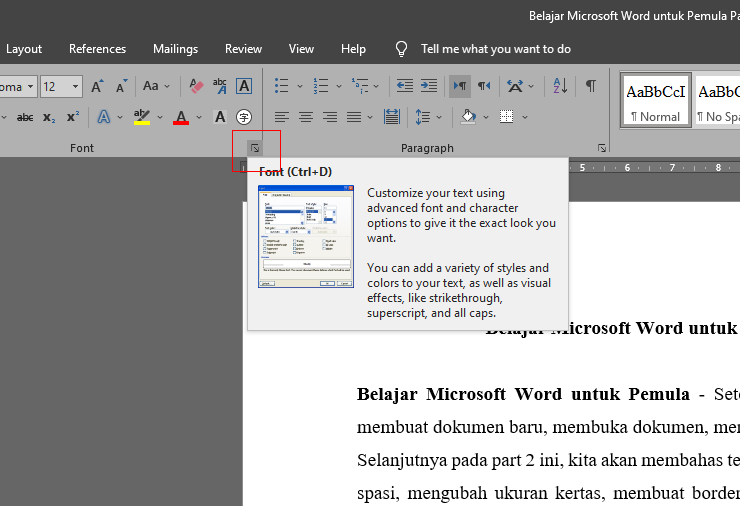This screenshot has height=506, width=740.
Task: Toggle Show/Hide paragraph marks
Action: point(591,87)
